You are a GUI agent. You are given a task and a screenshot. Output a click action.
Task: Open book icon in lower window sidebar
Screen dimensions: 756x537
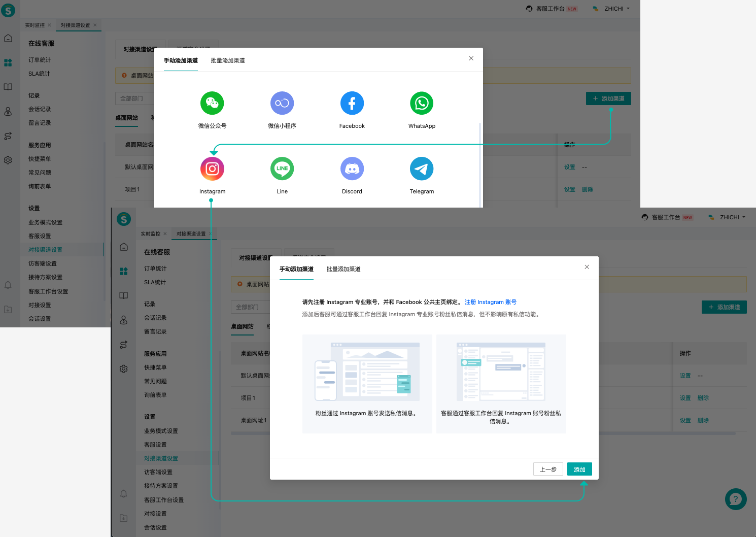124,295
